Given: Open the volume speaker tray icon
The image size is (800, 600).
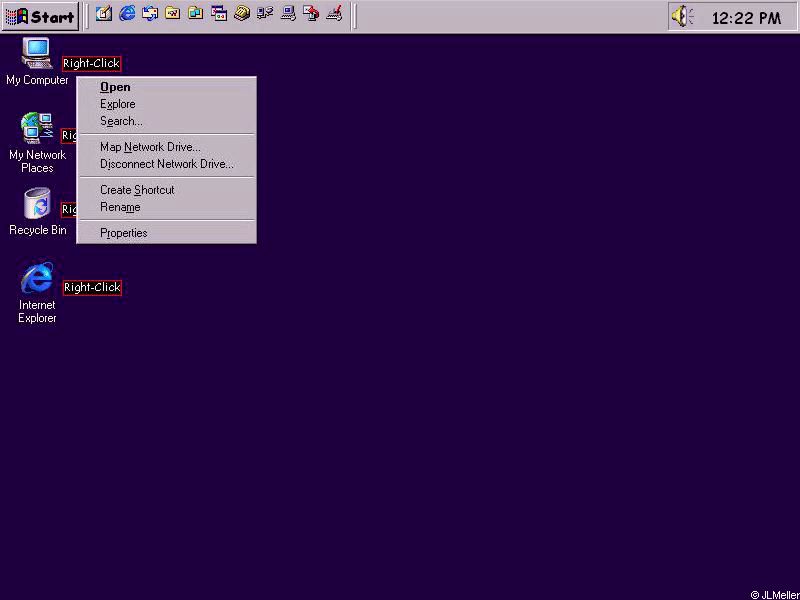Looking at the screenshot, I should [x=682, y=16].
